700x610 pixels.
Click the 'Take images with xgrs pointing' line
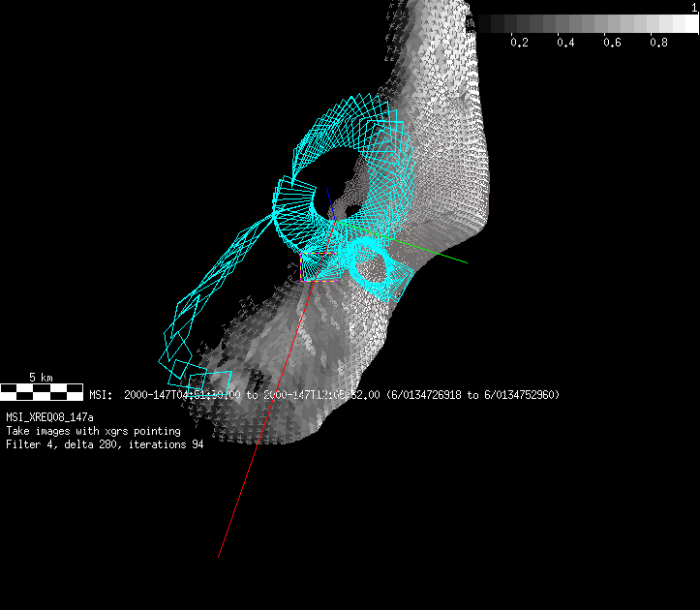[93, 431]
